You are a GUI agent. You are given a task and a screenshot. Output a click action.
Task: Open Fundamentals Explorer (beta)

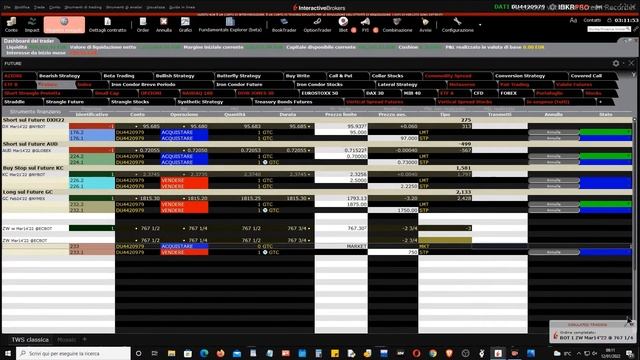pos(230,24)
